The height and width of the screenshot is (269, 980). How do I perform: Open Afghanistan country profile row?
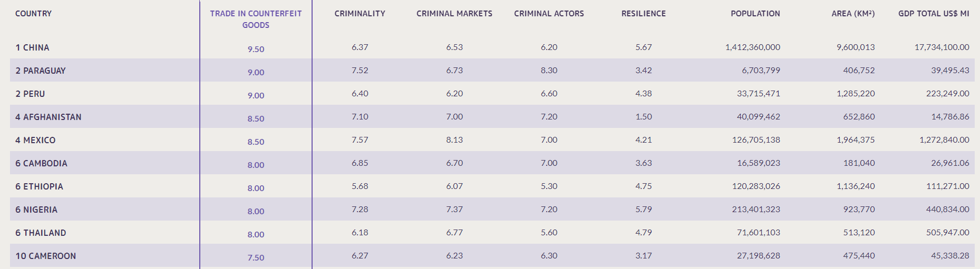pos(52,117)
